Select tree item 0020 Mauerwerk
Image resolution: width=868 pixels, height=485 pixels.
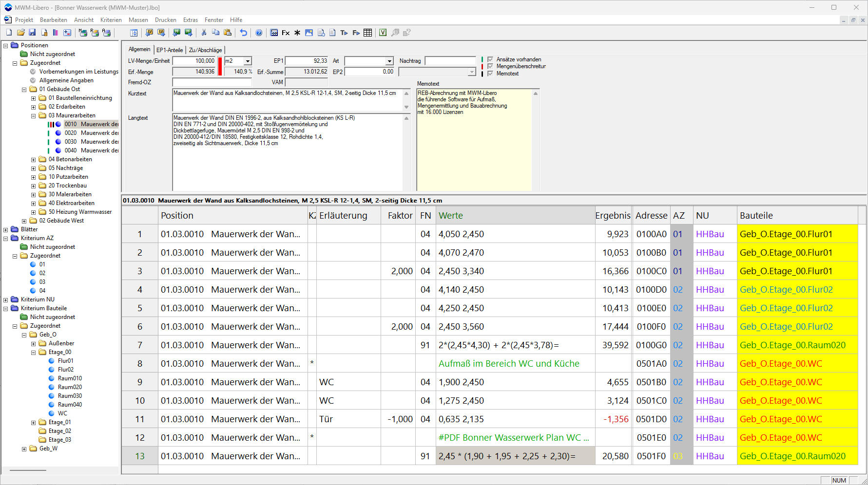tap(91, 133)
